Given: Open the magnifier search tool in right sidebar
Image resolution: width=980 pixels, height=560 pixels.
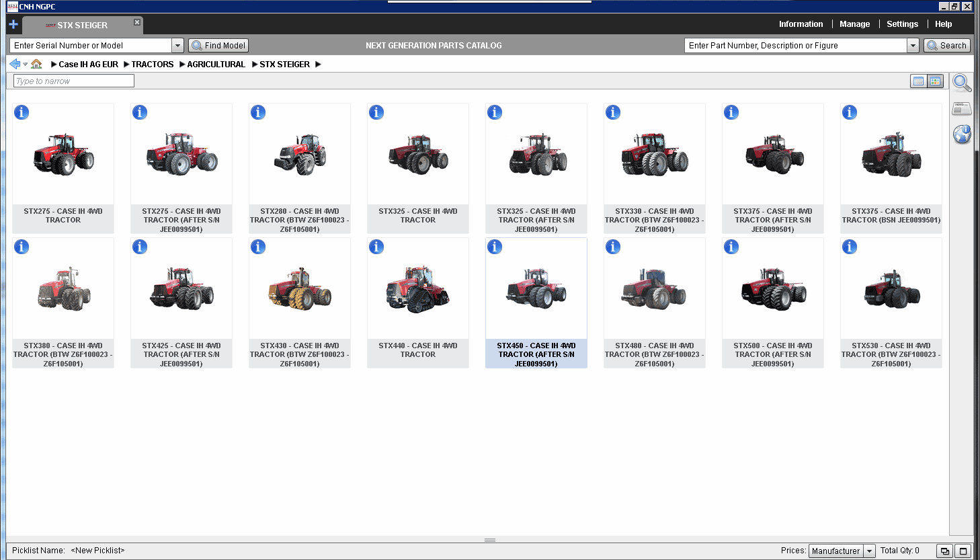Looking at the screenshot, I should (962, 83).
